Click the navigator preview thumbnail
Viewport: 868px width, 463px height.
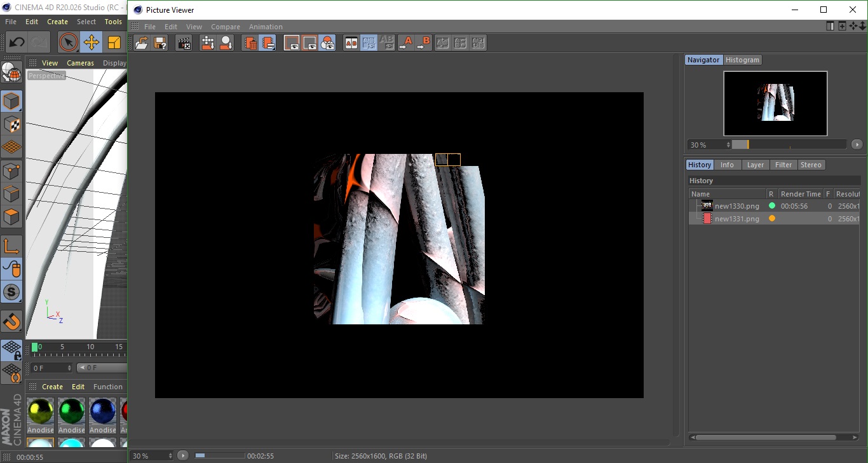pyautogui.click(x=775, y=103)
